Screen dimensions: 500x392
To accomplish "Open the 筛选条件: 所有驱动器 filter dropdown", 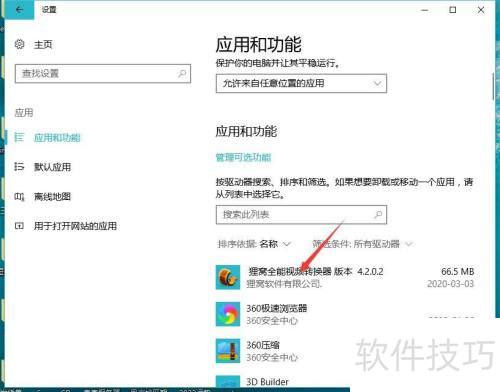I will click(x=362, y=244).
